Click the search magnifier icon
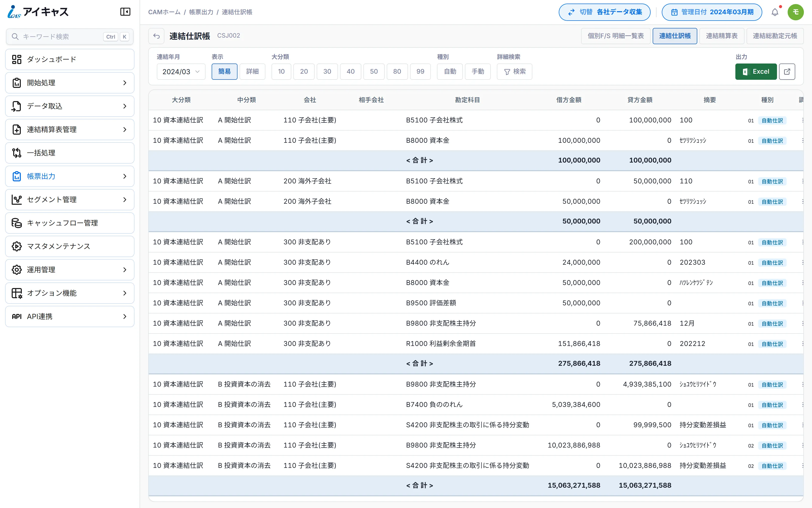The width and height of the screenshot is (812, 508). point(15,37)
